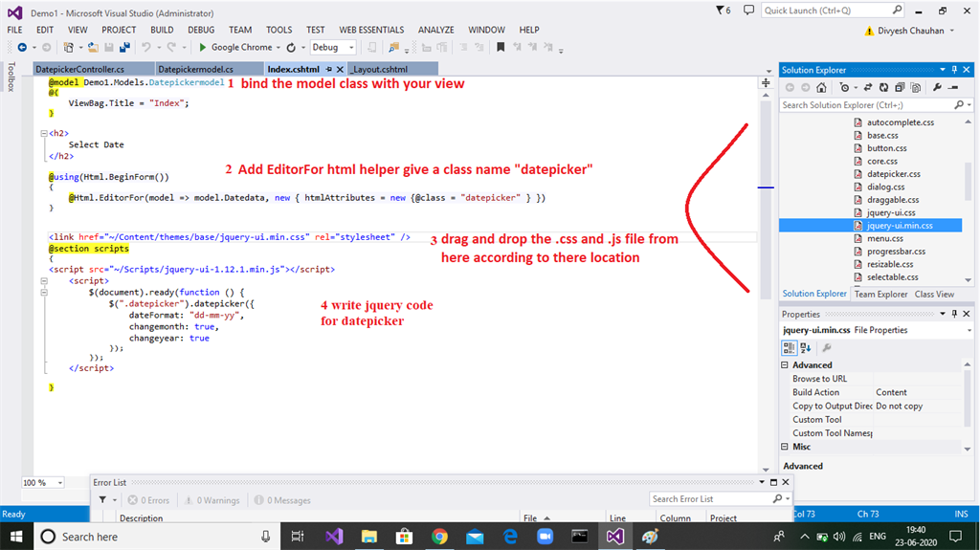This screenshot has height=550, width=980.
Task: Toggle a bookmark with the bookmark icon
Action: tap(501, 48)
